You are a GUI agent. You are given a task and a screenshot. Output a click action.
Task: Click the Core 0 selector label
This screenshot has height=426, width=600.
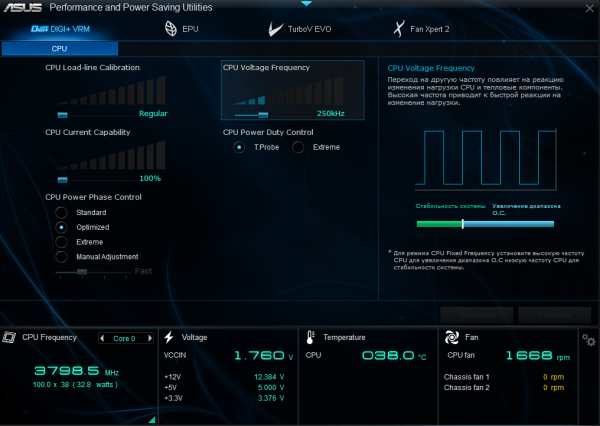pos(124,338)
